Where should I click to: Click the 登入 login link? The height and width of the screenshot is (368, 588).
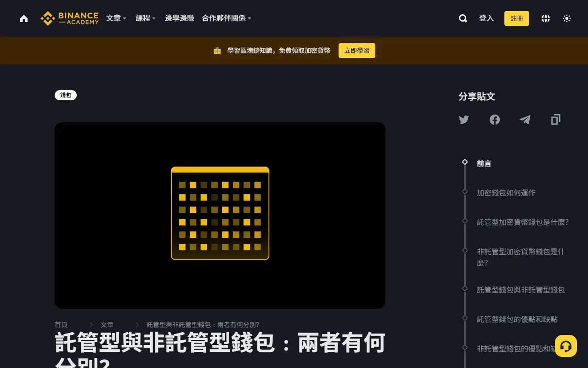(x=486, y=18)
